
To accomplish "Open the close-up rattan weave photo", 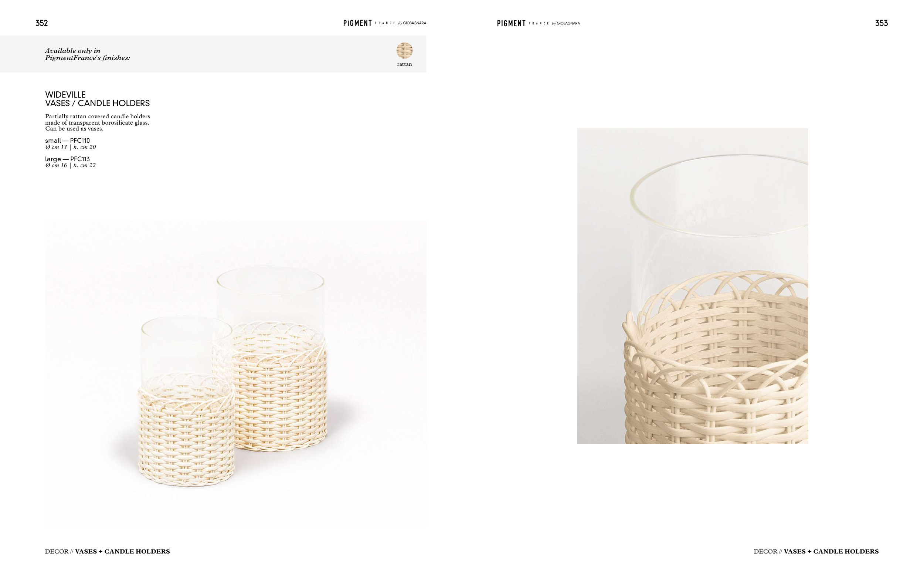I will (x=692, y=285).
